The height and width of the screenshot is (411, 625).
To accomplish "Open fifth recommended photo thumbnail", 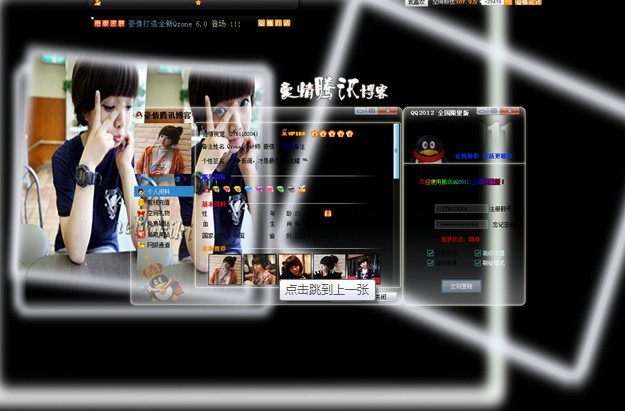I will (364, 268).
